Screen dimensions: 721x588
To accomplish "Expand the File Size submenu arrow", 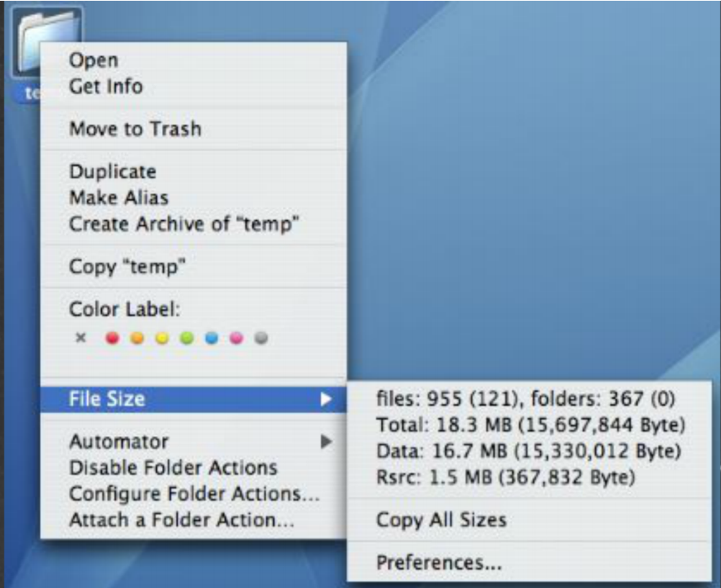I will (326, 399).
